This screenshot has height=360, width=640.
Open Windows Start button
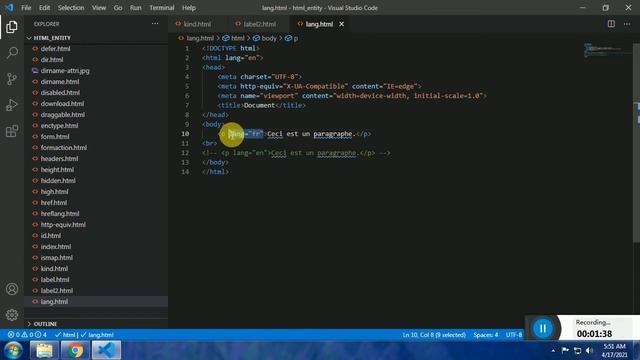[x=13, y=350]
